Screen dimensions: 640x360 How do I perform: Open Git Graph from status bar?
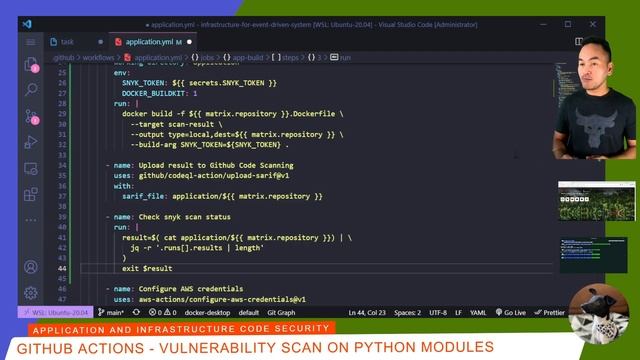(x=281, y=312)
